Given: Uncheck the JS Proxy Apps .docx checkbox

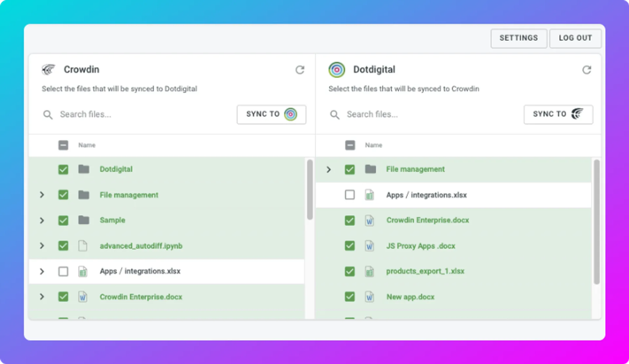Looking at the screenshot, I should 350,246.
